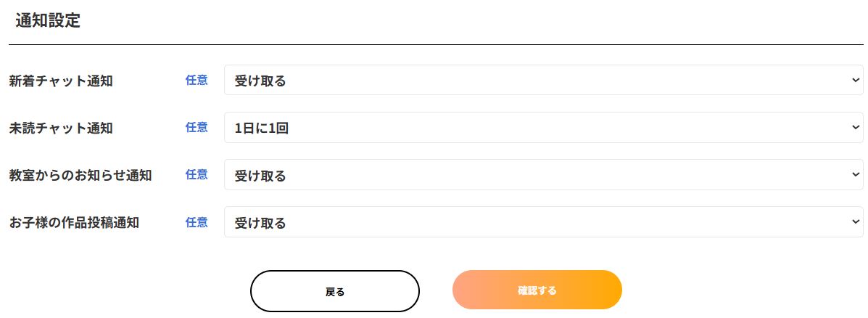This screenshot has height=318, width=868.
Task: Click the 任意 tag beside 教室からのお知らせ通知
Action: (x=197, y=175)
